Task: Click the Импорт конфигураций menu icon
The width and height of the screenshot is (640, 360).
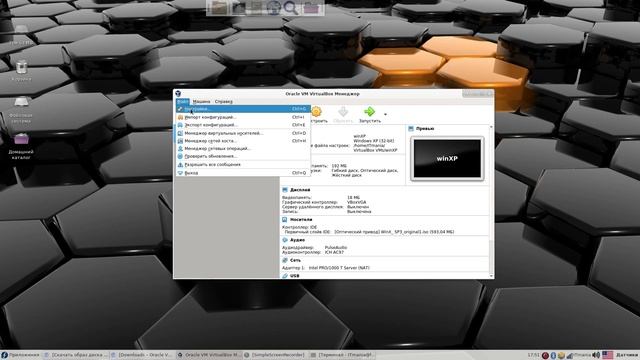Action: (x=180, y=117)
